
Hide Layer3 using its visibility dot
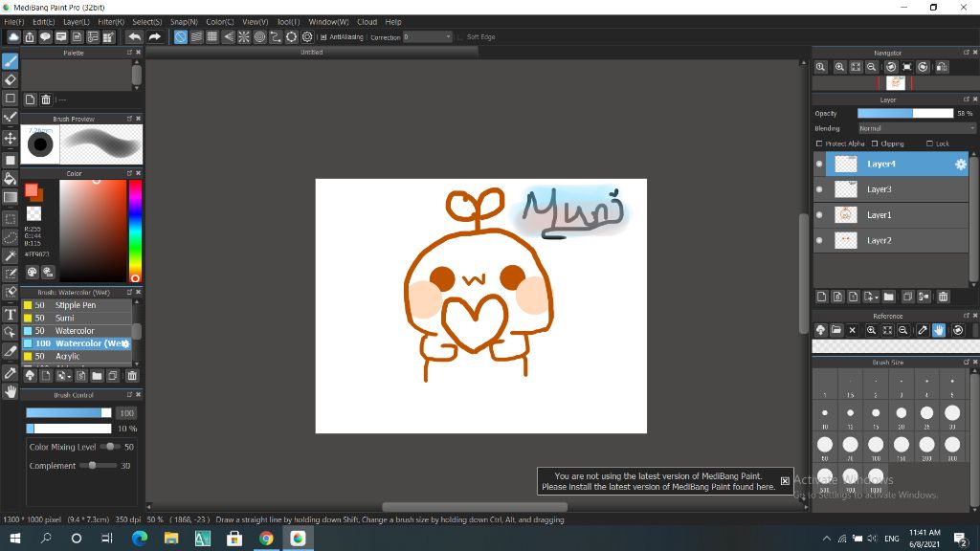tap(819, 189)
